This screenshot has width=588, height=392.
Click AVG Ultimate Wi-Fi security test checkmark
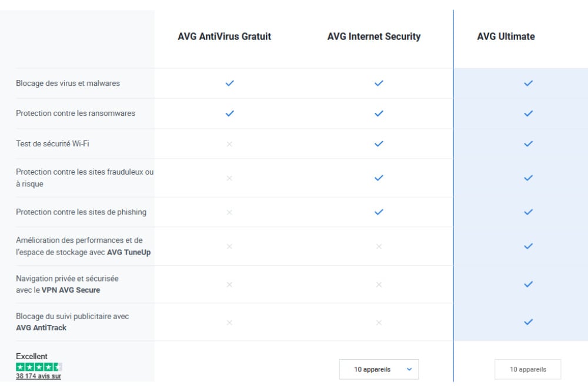528,144
